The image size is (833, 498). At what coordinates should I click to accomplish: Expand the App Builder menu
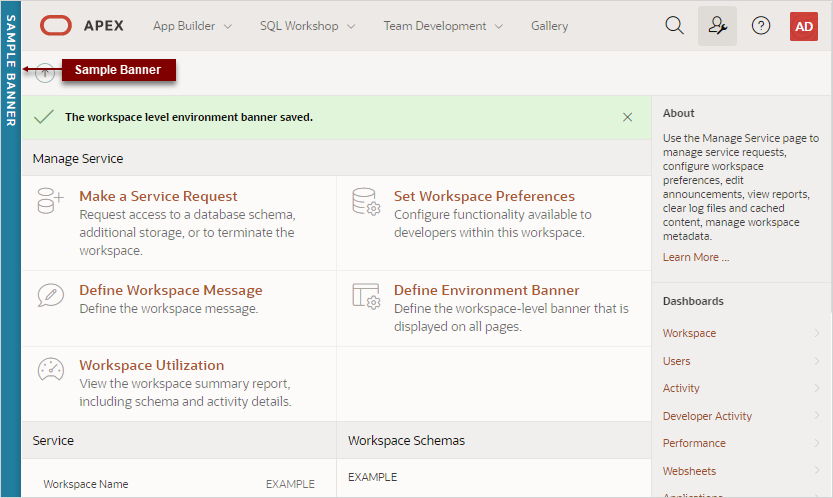[x=192, y=26]
